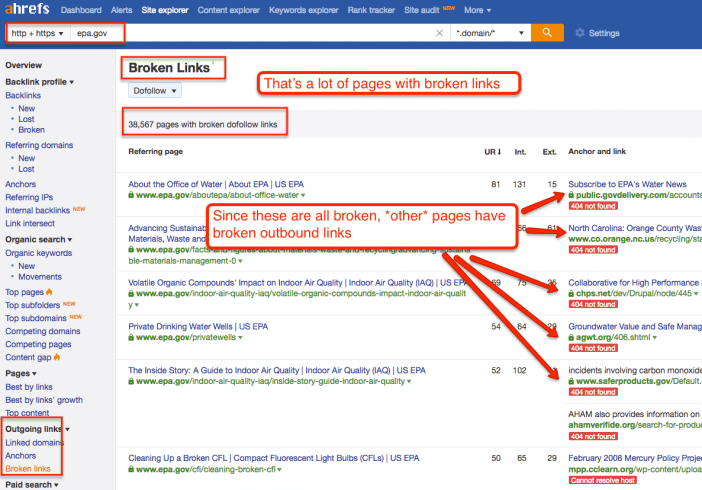Sort table by UR column header
The height and width of the screenshot is (490, 702).
(x=492, y=152)
